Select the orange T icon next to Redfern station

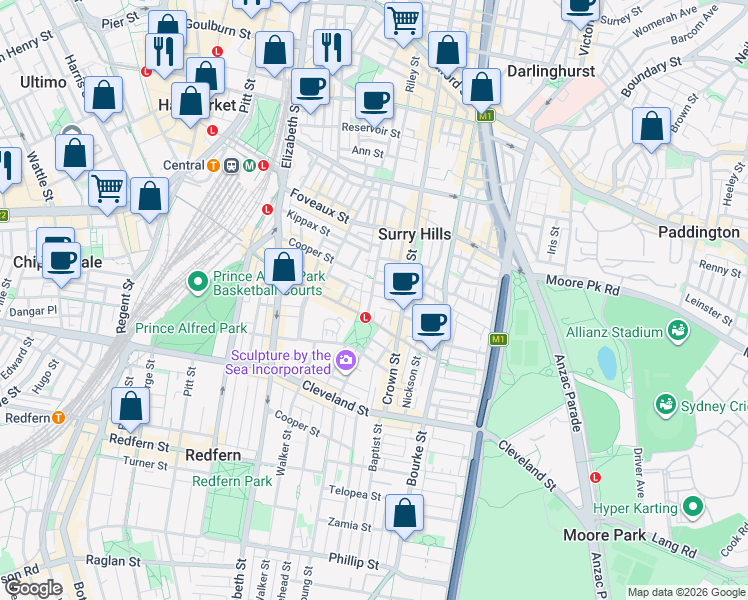pyautogui.click(x=58, y=418)
